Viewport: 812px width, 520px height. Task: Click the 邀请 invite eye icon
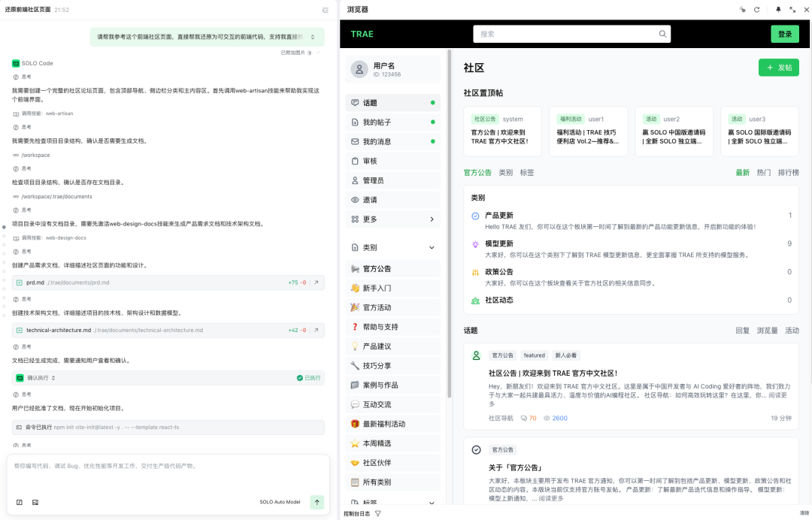[x=355, y=199]
